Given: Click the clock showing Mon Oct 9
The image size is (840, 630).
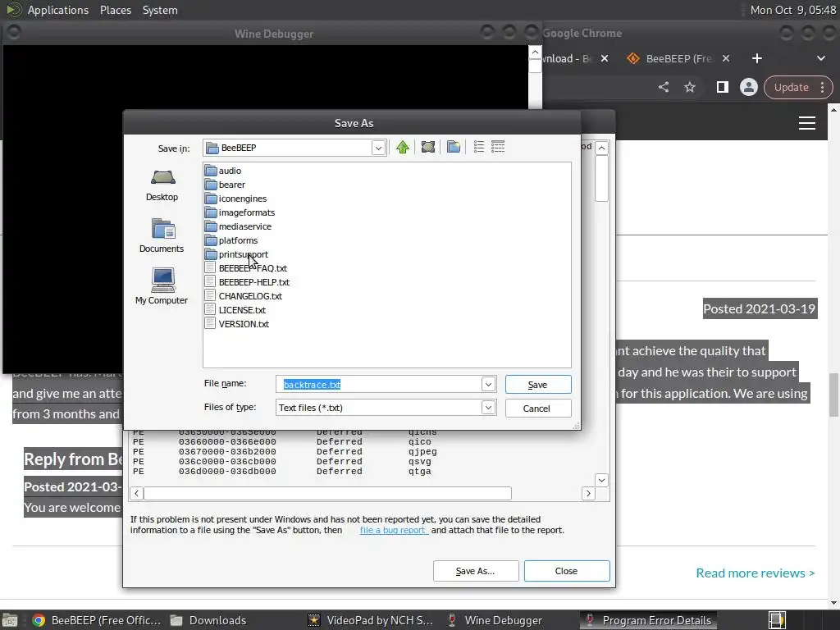Looking at the screenshot, I should pos(793,10).
